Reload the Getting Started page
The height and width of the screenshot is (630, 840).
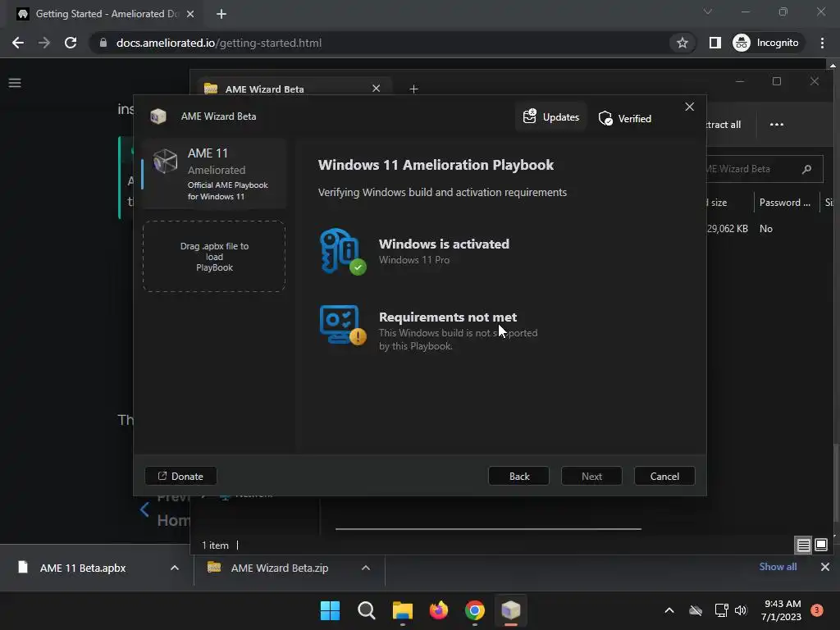[x=71, y=43]
